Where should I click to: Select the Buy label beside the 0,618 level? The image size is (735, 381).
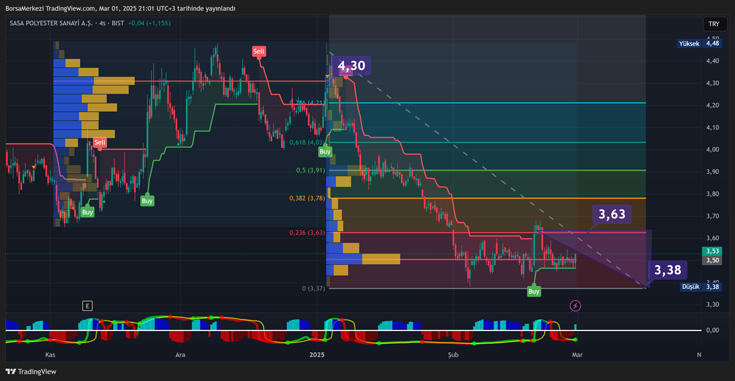pos(325,151)
